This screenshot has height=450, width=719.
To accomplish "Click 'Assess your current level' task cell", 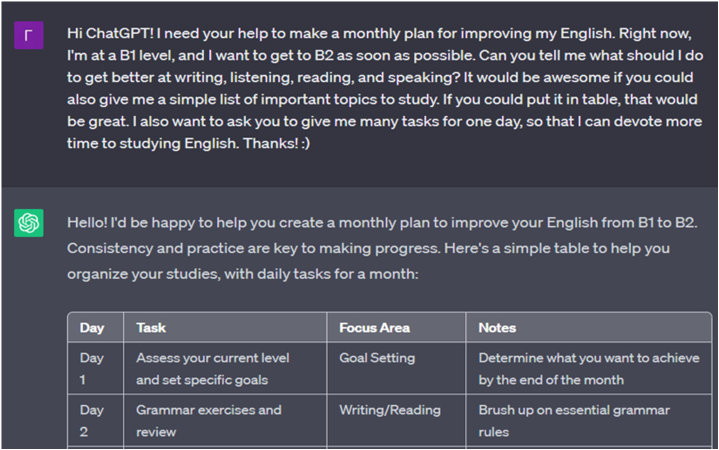I will pyautogui.click(x=225, y=368).
